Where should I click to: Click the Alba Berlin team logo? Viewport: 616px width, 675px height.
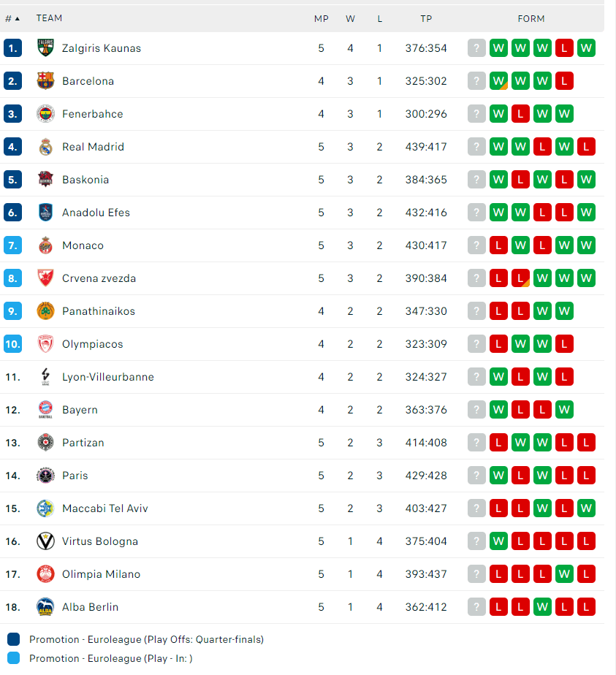(45, 607)
